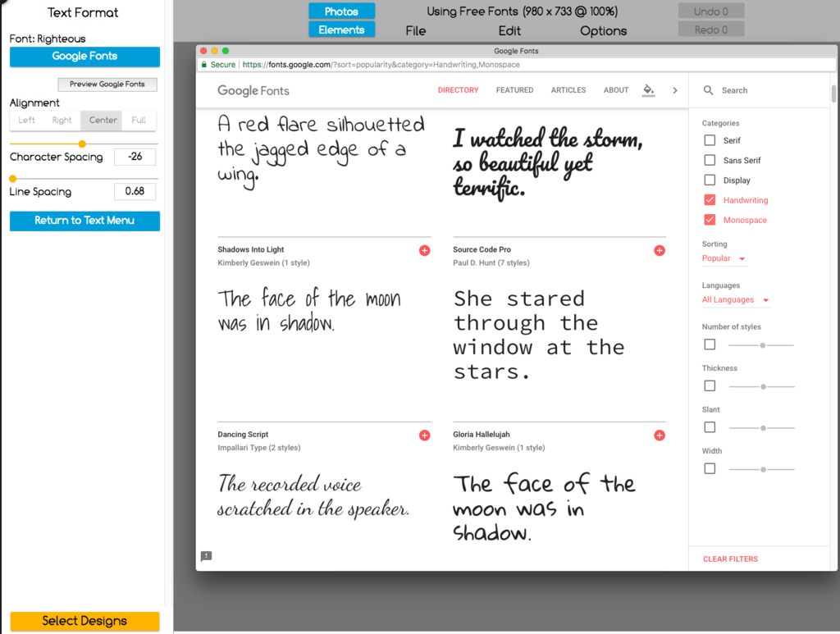
Task: Enable the Serif category checkbox
Action: (710, 140)
